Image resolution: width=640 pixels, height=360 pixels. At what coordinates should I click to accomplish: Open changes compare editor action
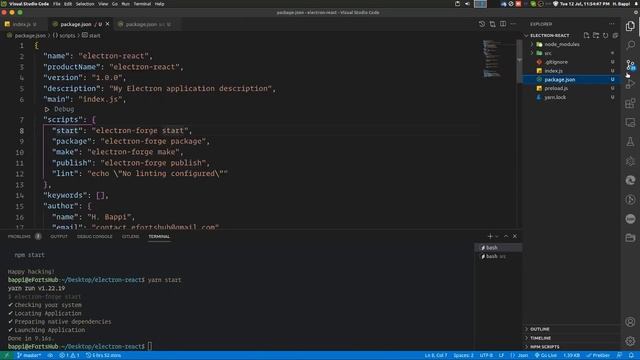point(493,24)
